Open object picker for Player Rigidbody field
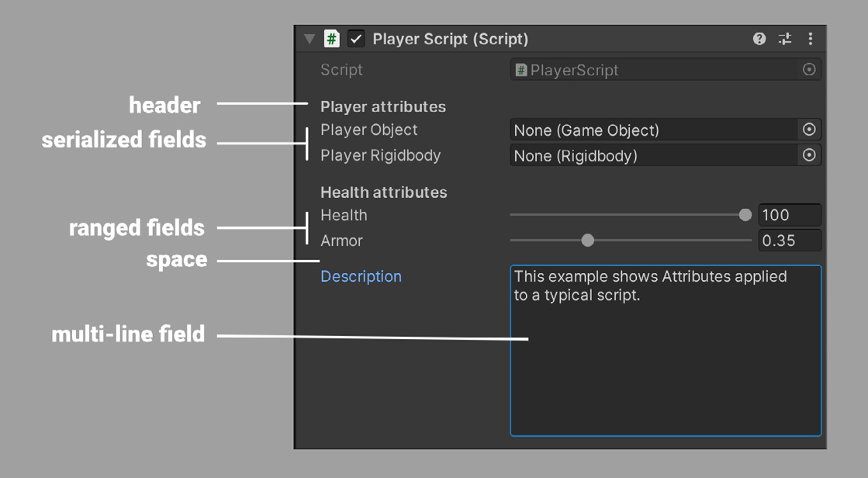Screen dimensions: 868x478 pos(809,155)
